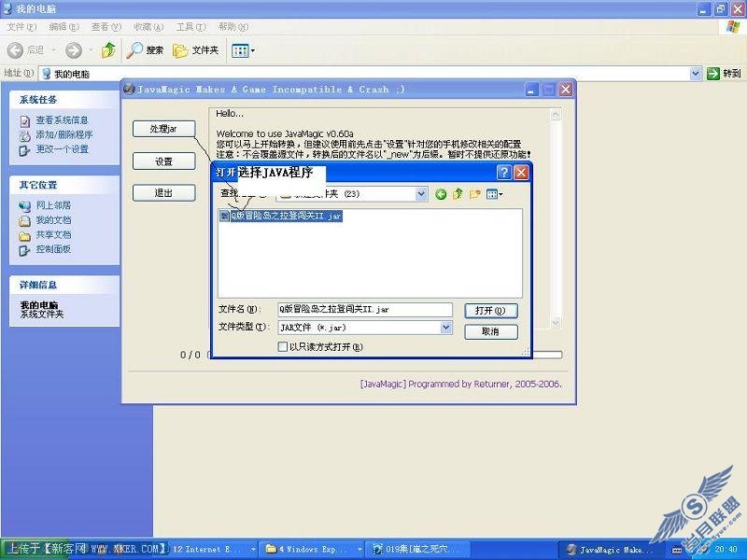Image resolution: width=747 pixels, height=560 pixels.
Task: Expand the file type JAR文件 dropdown
Action: click(x=446, y=328)
